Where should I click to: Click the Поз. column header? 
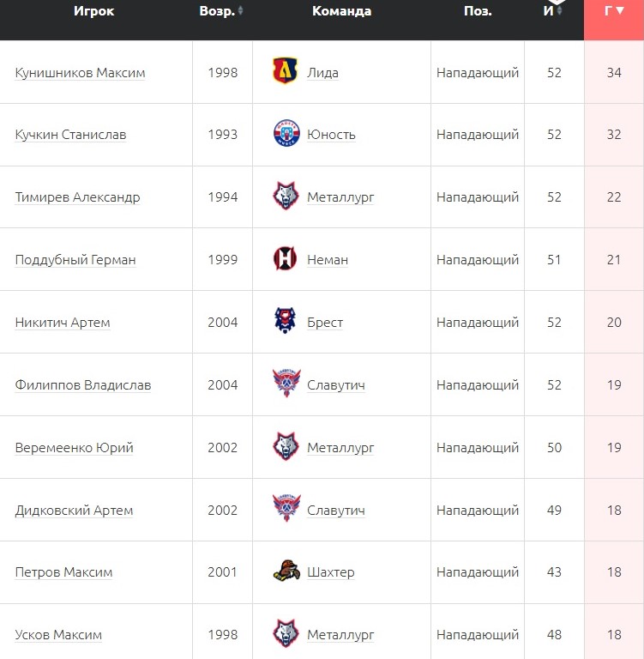click(x=478, y=11)
